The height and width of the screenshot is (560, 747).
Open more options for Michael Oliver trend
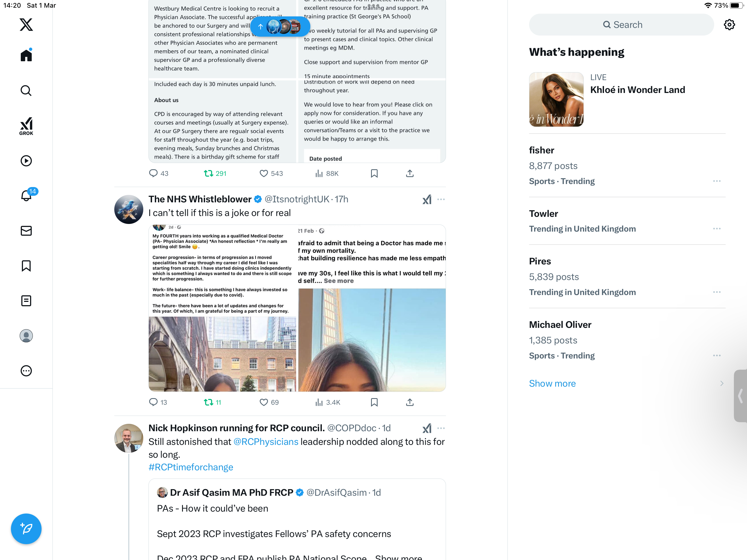coord(717,355)
